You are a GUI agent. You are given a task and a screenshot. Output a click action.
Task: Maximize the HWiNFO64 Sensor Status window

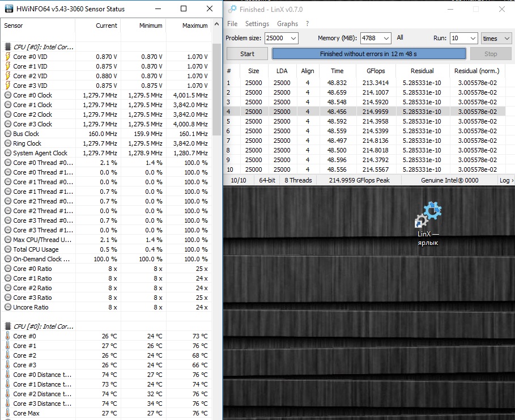(184, 9)
